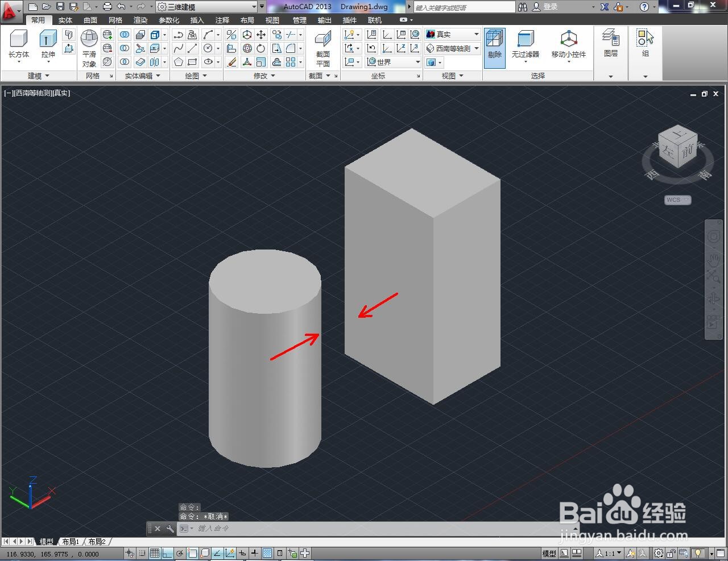The width and height of the screenshot is (728, 561).
Task: Click the Save icon in quick access
Action: pos(60,7)
